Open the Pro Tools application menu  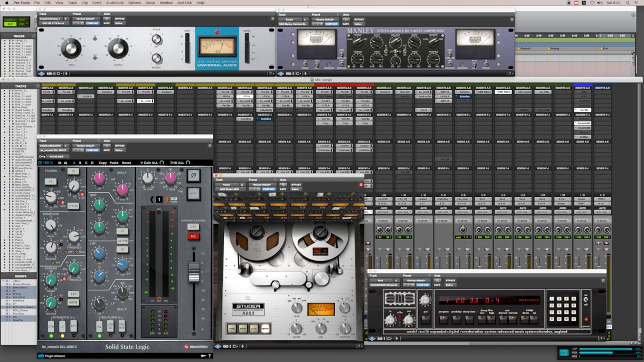(22, 3)
